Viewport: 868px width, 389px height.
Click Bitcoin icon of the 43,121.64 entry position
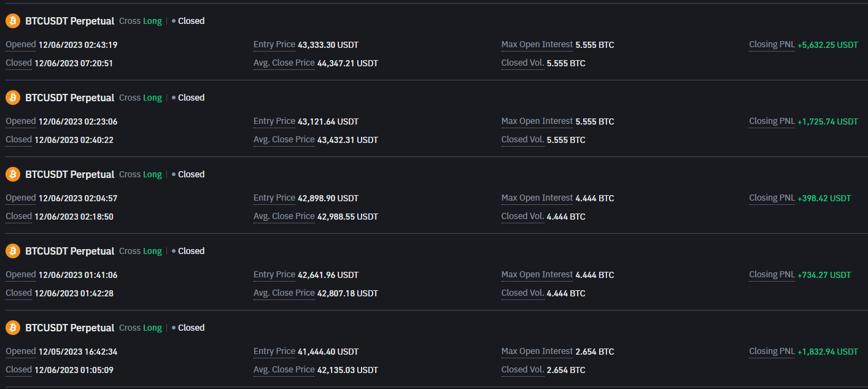[13, 98]
